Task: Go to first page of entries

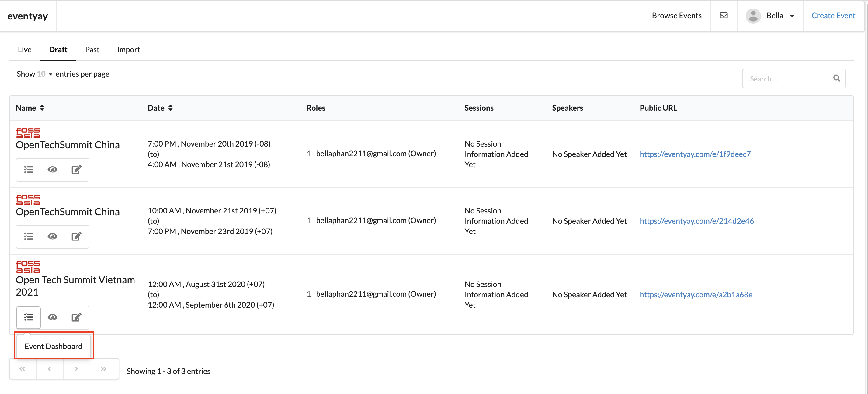Action: (23, 369)
